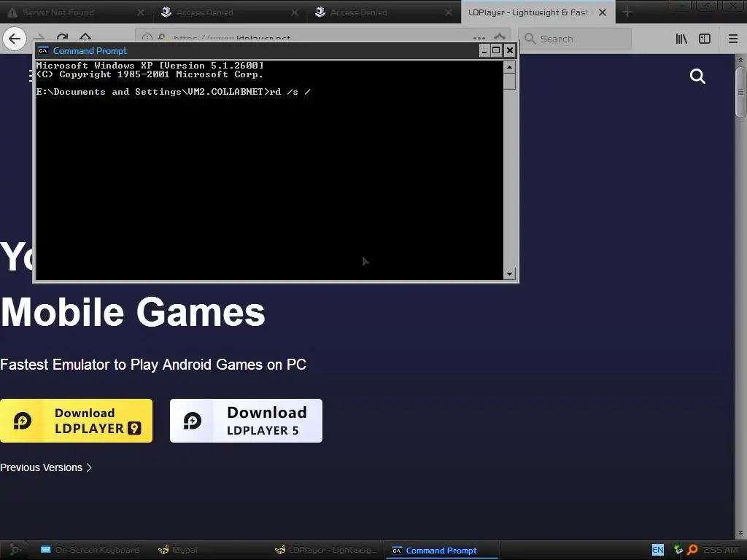Click the EN language indicator in tray
The width and height of the screenshot is (747, 560).
pos(657,550)
